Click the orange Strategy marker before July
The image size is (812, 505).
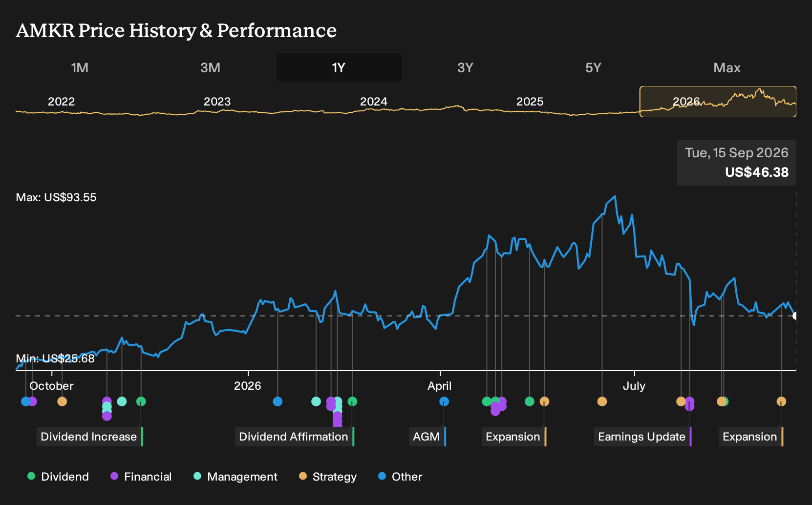point(602,401)
